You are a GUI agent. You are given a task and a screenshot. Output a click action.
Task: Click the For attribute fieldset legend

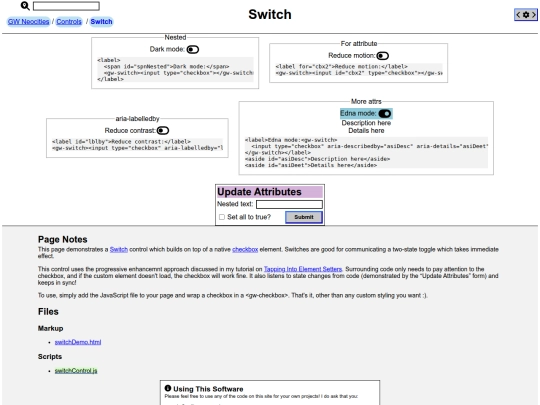coord(359,43)
